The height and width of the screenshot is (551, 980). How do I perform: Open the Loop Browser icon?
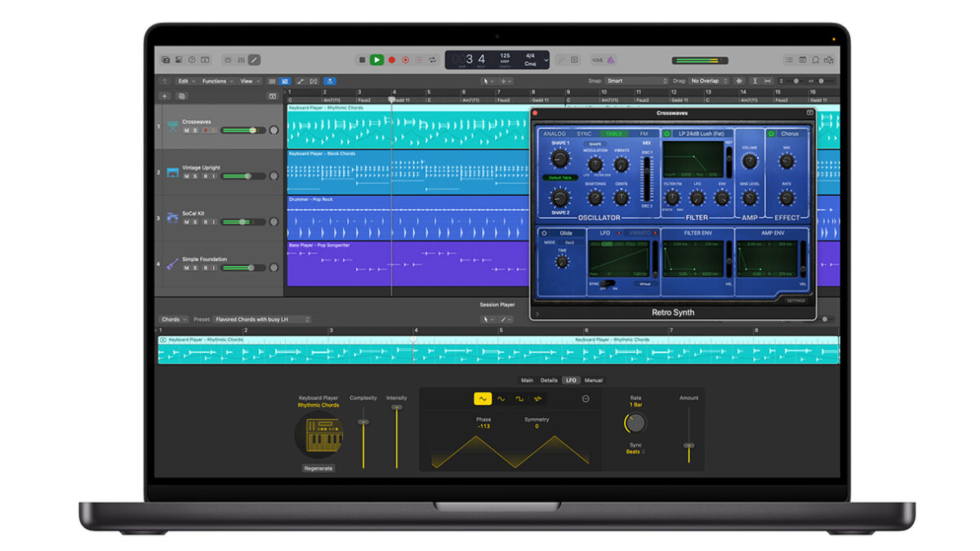coord(817,60)
